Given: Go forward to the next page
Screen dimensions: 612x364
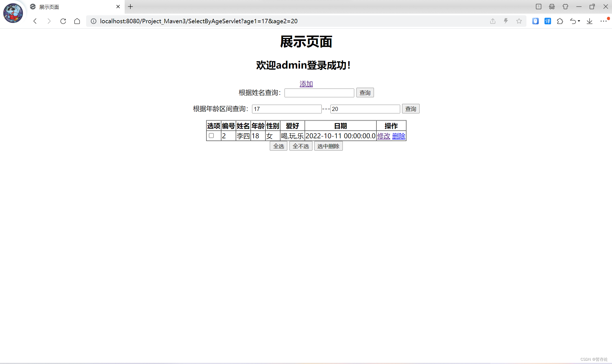Looking at the screenshot, I should point(49,21).
